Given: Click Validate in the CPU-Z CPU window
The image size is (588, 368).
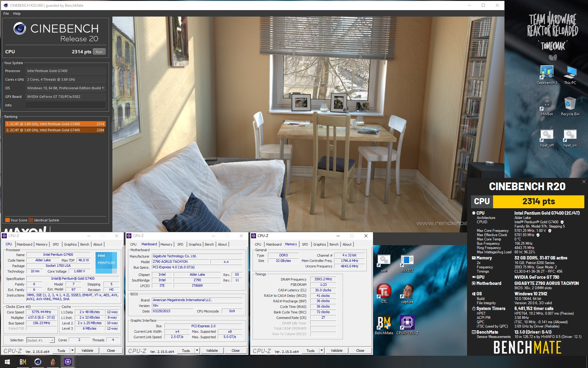Looking at the screenshot, I should 87,351.
